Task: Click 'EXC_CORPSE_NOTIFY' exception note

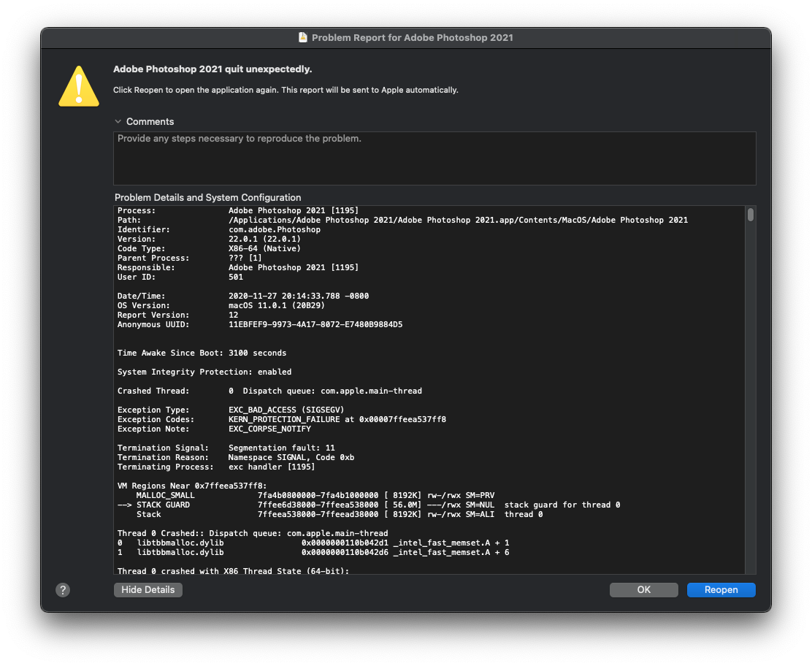Action: pyautogui.click(x=269, y=429)
